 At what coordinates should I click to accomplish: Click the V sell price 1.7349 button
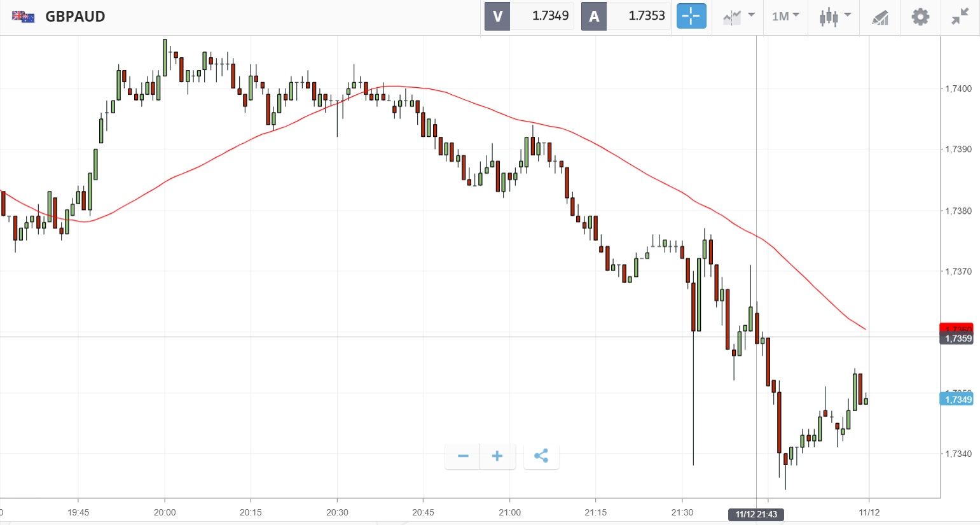[529, 17]
